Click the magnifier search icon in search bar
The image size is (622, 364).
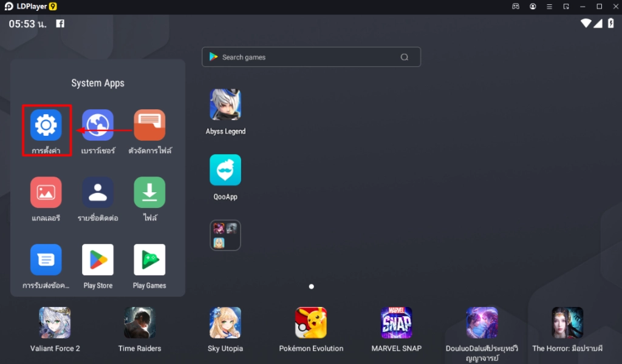pyautogui.click(x=405, y=57)
